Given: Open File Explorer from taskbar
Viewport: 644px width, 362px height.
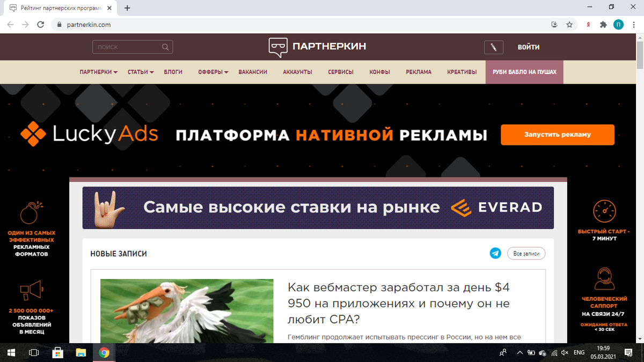Looking at the screenshot, I should (x=80, y=352).
